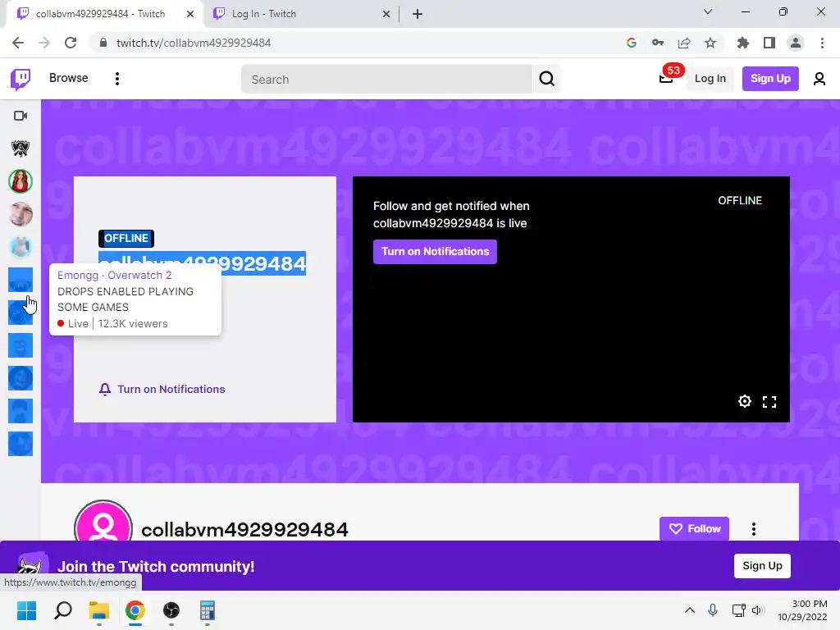Toggle fullscreen on the video player
Screen dimensions: 840x630
click(769, 402)
